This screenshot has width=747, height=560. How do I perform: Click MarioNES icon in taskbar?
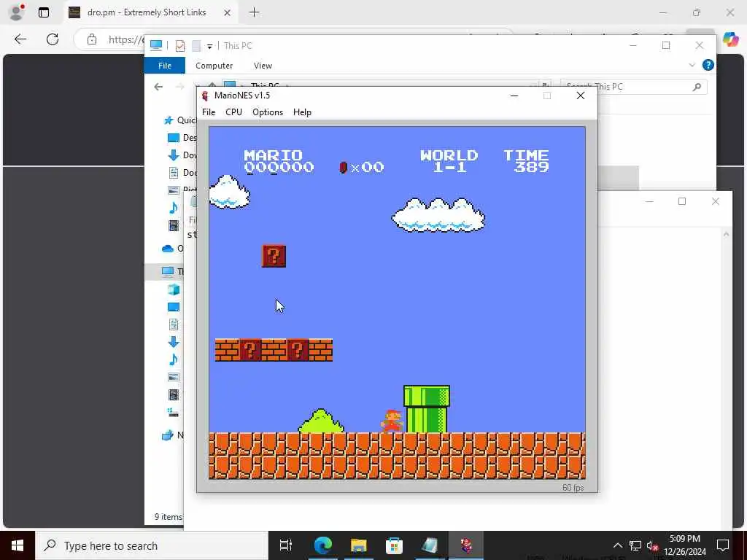(x=466, y=545)
